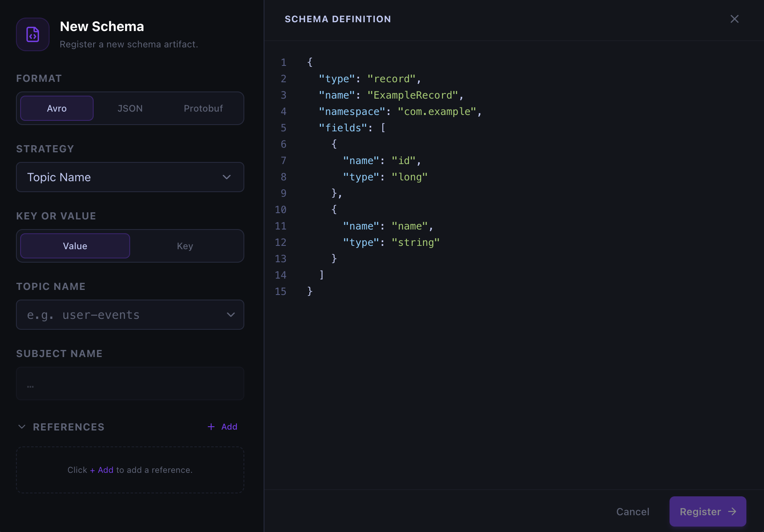764x532 pixels.
Task: Click line number 1 in editor gutter
Action: pos(284,63)
